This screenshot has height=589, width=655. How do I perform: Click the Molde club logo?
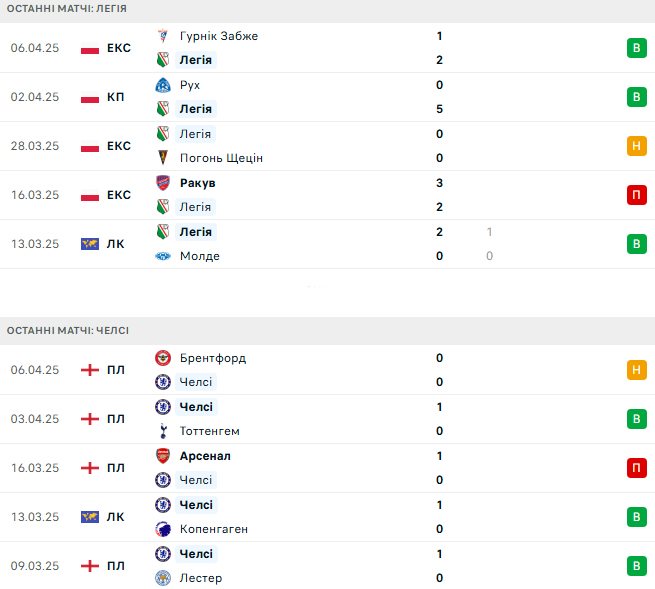163,256
